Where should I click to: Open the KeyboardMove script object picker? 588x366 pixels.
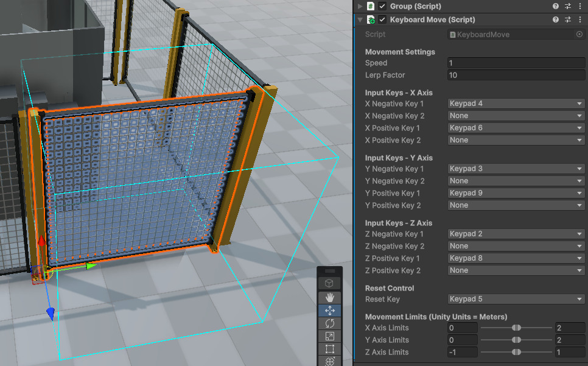point(579,34)
